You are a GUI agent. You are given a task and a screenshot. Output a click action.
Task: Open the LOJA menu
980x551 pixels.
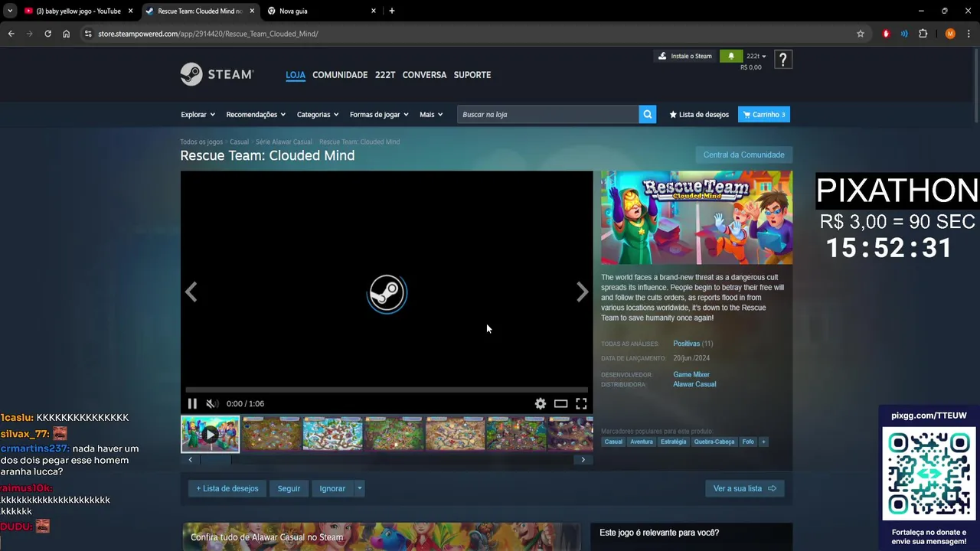(x=296, y=74)
